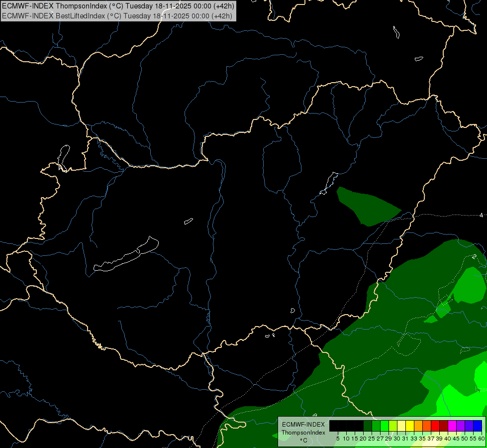Click the bright red 37–39 legend swatch
This screenshot has height=448, width=487.
[x=435, y=426]
